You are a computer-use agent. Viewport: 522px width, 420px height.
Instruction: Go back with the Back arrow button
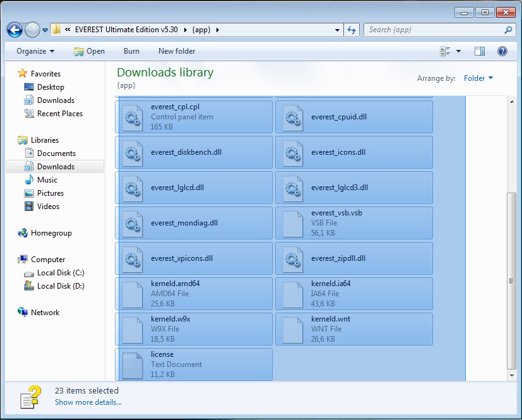click(15, 30)
